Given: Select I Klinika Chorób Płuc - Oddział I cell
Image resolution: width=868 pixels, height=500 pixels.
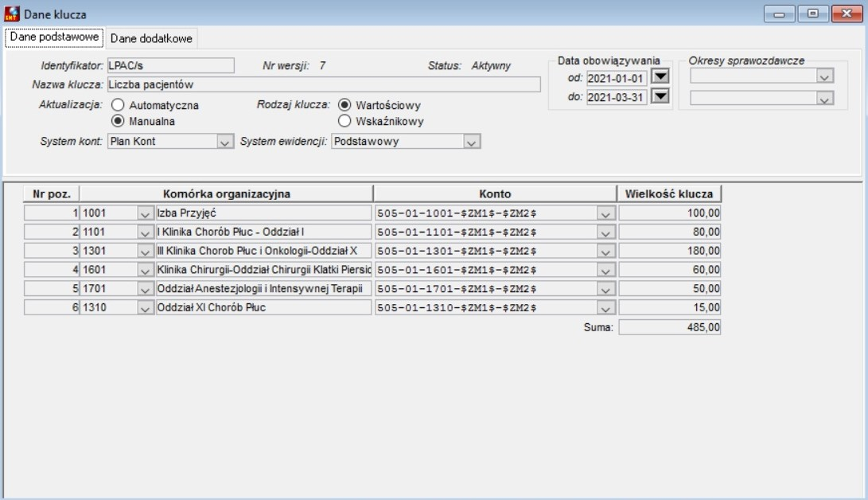Looking at the screenshot, I should [x=263, y=232].
